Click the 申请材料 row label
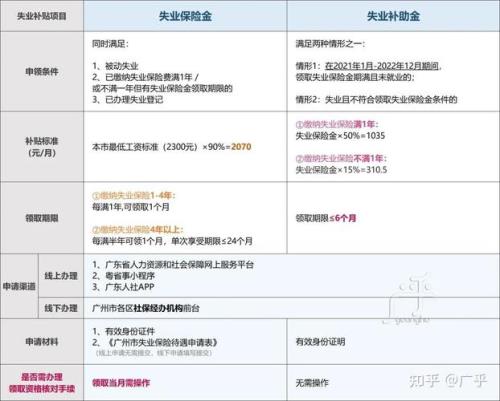This screenshot has height=401, width=500. 42,341
